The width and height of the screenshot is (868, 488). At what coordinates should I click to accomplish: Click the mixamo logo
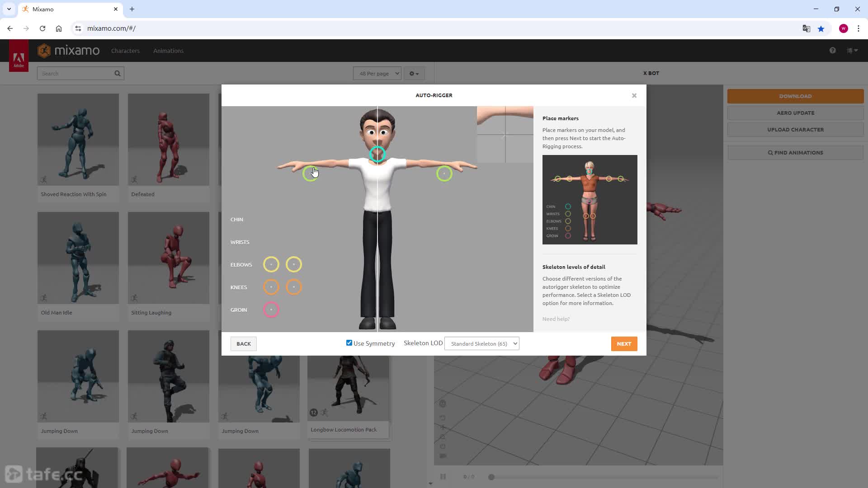point(69,51)
